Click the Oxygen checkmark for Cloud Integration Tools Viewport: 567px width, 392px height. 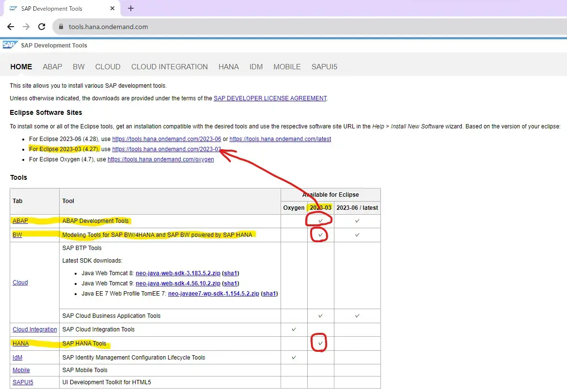(294, 329)
